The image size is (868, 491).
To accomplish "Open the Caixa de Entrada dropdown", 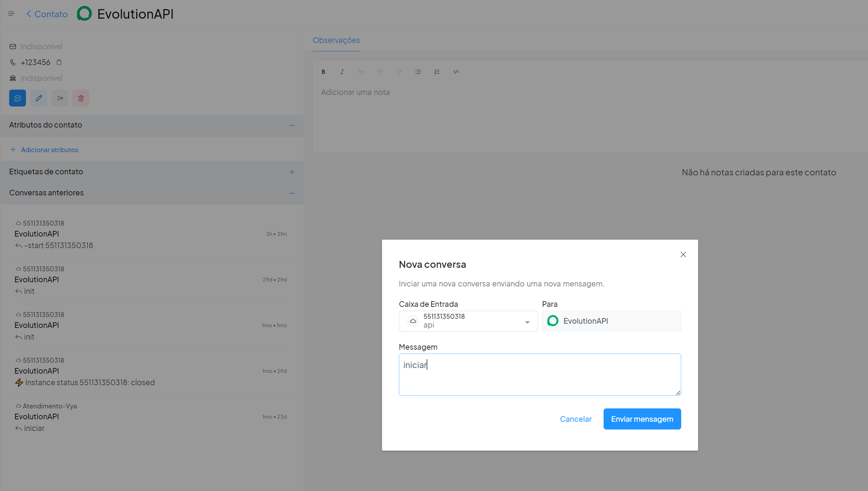I will point(468,321).
